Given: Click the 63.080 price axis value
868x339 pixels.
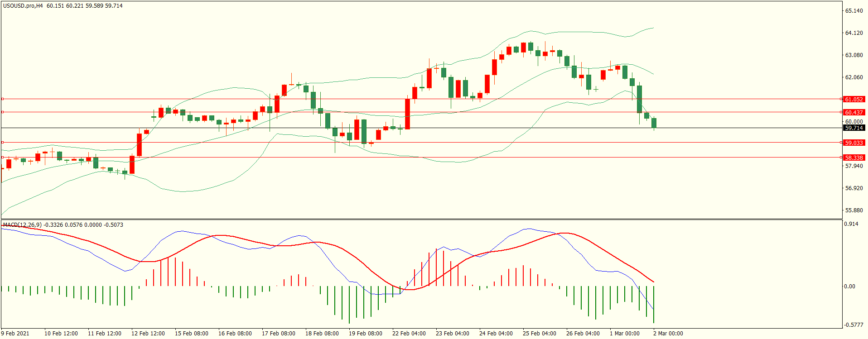Looking at the screenshot, I should tap(854, 55).
